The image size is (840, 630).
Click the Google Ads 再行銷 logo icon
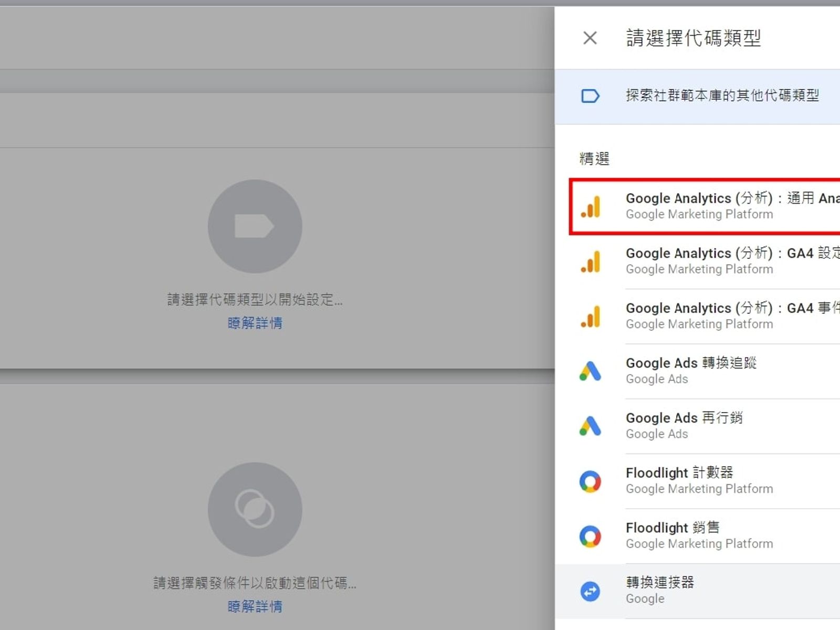pyautogui.click(x=590, y=426)
